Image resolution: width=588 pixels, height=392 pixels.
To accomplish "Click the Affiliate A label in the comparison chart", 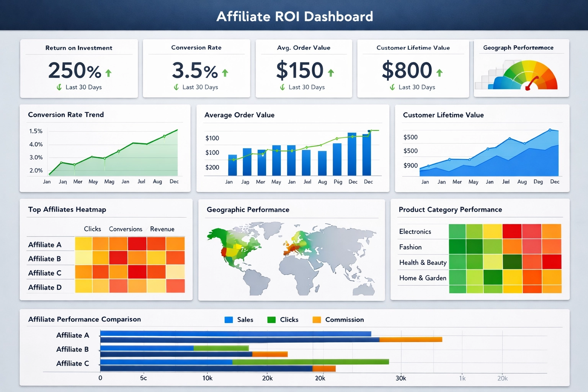I will click(x=73, y=335).
